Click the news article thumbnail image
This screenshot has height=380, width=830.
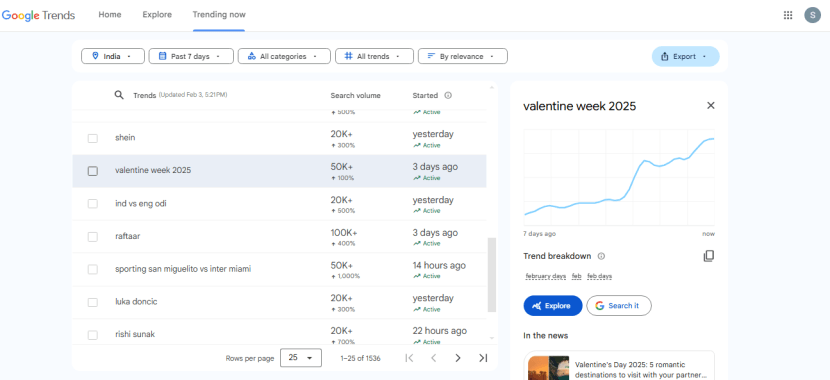(547, 368)
